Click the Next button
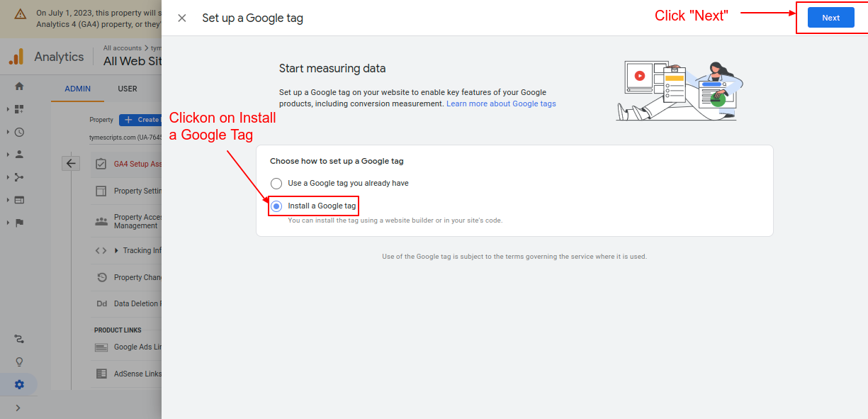The height and width of the screenshot is (419, 868). pyautogui.click(x=830, y=17)
